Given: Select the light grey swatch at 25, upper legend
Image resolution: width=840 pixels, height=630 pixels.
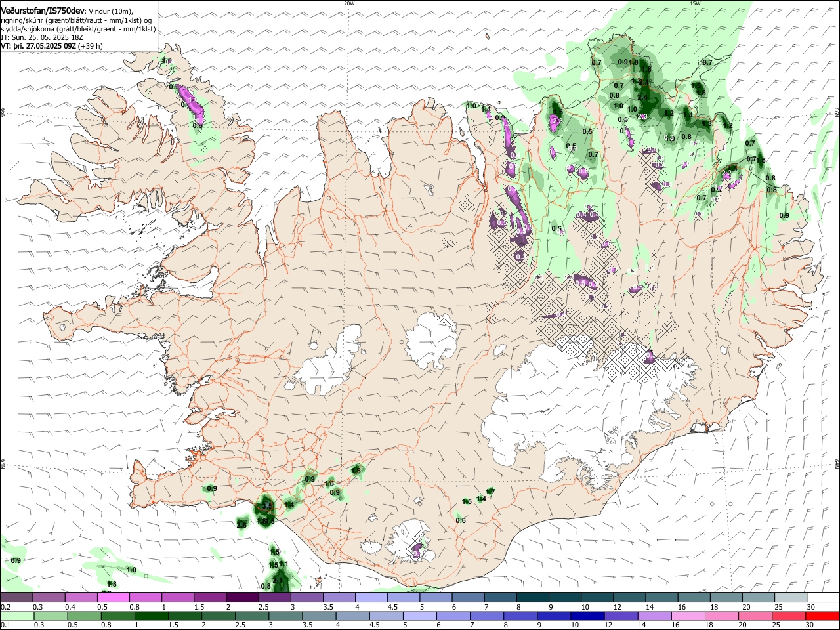Looking at the screenshot, I should coord(790,597).
